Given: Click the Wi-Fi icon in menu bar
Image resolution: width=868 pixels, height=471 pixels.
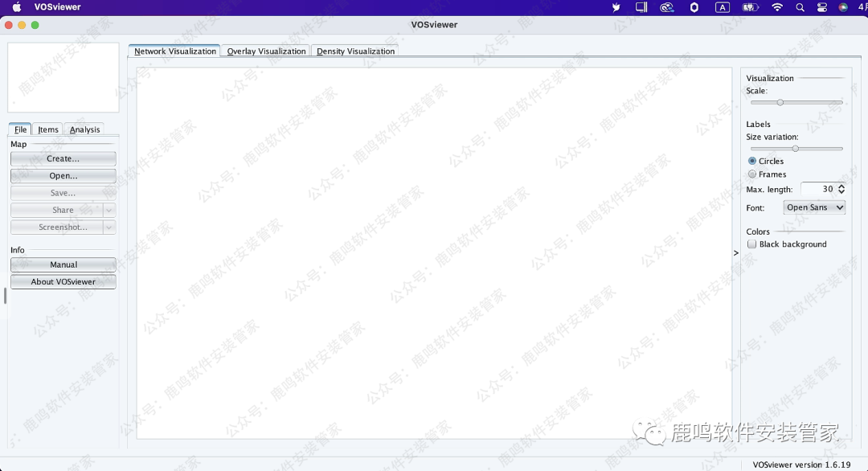Looking at the screenshot, I should coord(776,7).
